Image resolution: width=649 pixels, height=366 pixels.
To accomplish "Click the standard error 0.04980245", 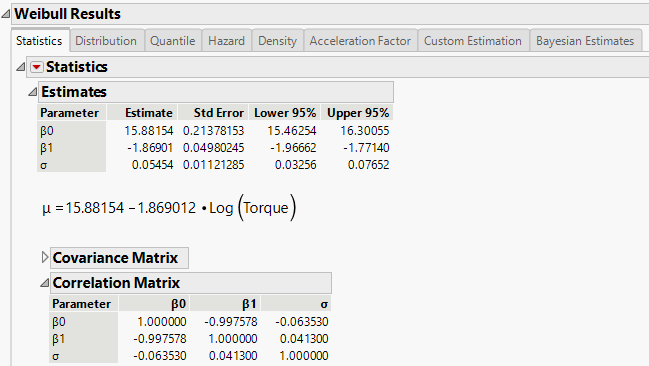I will (214, 148).
